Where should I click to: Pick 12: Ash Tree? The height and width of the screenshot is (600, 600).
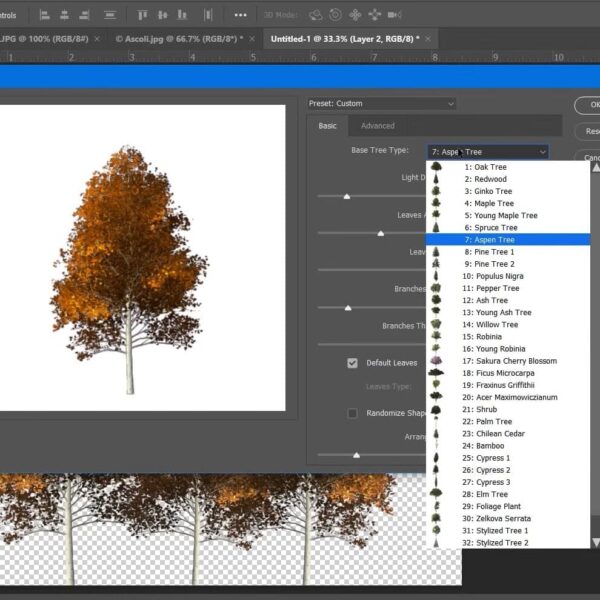pyautogui.click(x=508, y=300)
